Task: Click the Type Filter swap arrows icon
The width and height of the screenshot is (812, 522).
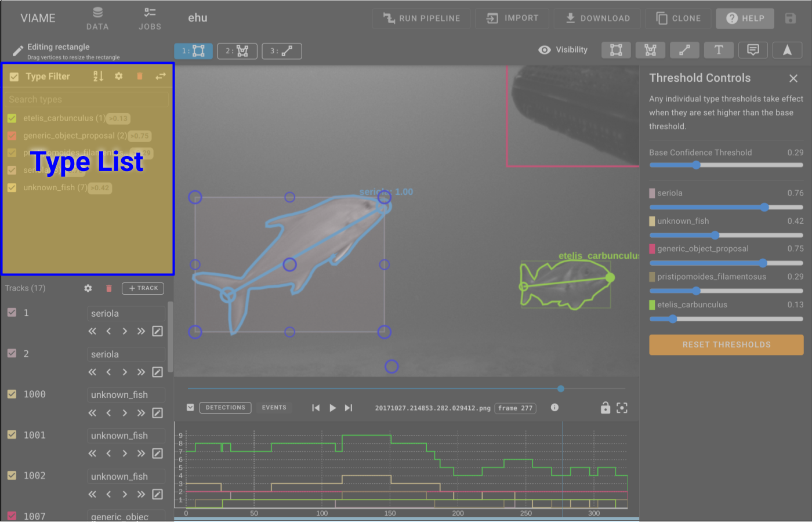Action: 161,76
